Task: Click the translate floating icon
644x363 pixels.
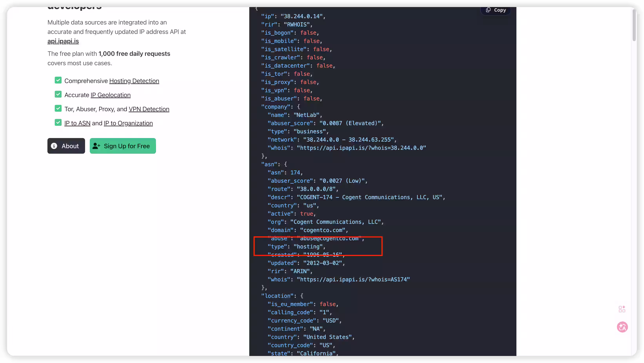Action: point(622,327)
